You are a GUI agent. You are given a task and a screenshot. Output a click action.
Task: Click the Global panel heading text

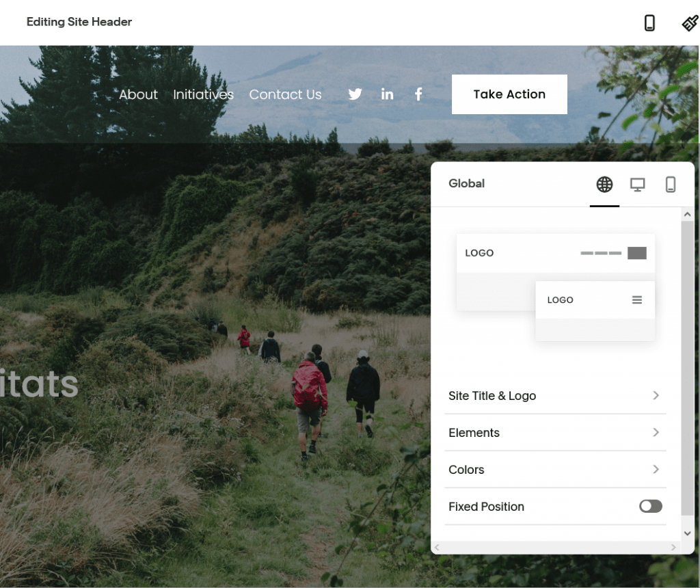pos(466,183)
